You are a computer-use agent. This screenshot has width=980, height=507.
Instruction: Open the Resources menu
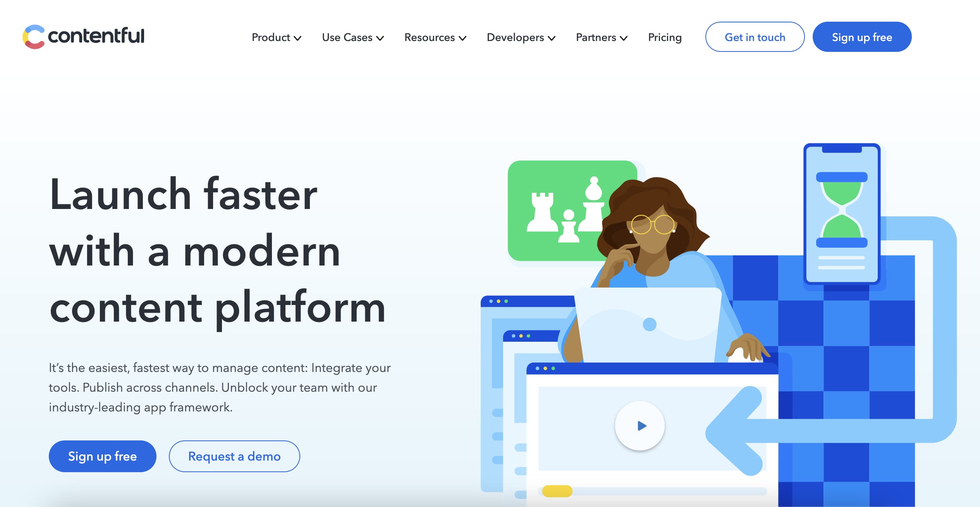[435, 37]
